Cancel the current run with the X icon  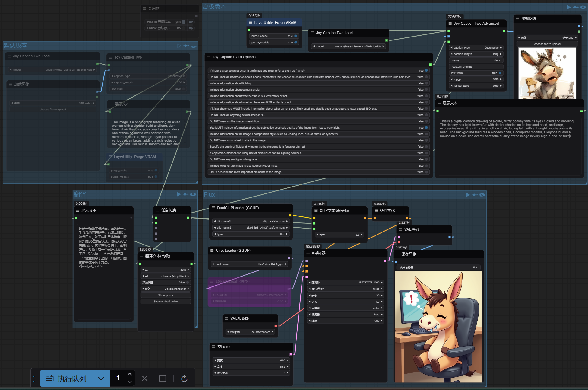coord(145,379)
